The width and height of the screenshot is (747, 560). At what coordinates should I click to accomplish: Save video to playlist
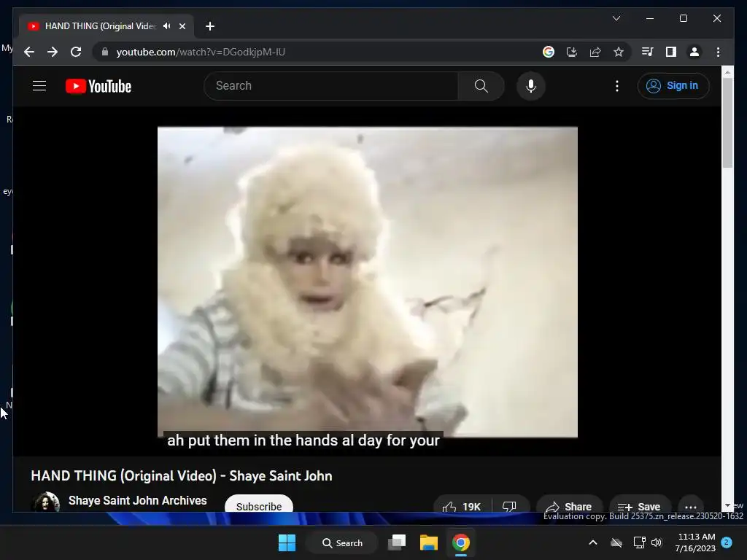[x=639, y=506]
